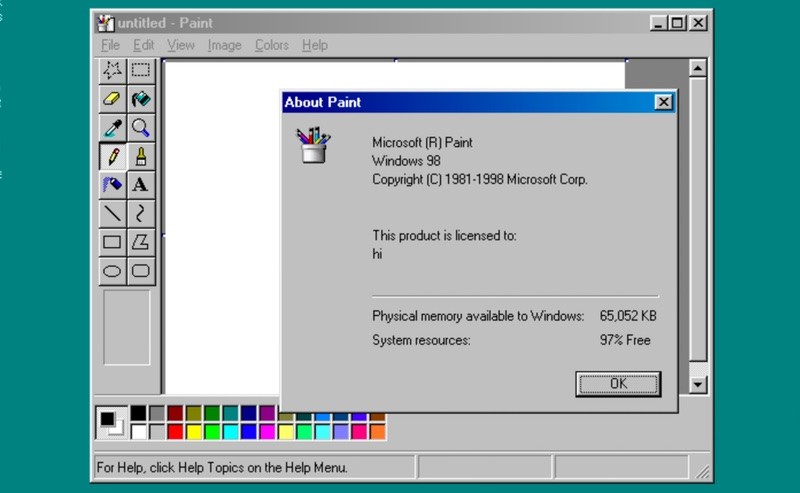The image size is (800, 493).
Task: Select the Curve tool
Action: 141,213
